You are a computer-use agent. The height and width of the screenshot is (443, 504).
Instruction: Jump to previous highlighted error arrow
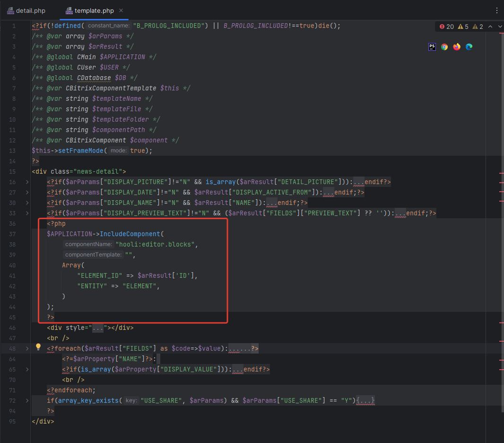click(490, 27)
